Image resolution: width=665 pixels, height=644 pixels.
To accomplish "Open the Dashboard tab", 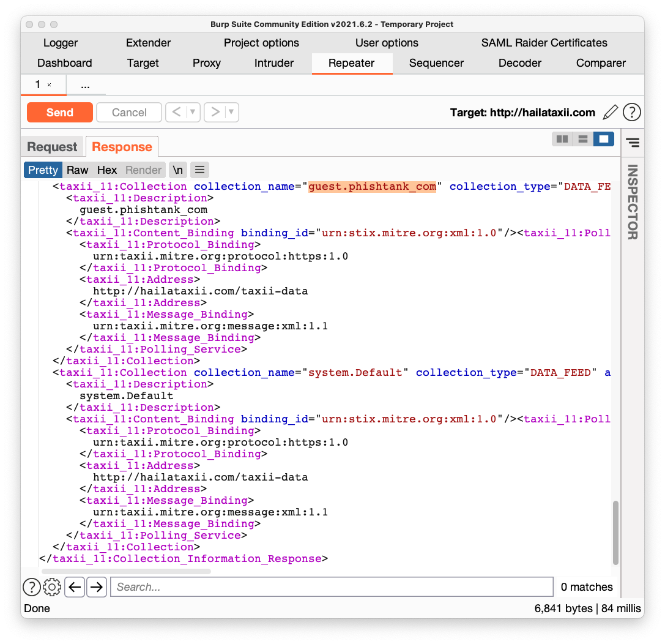I will point(64,63).
